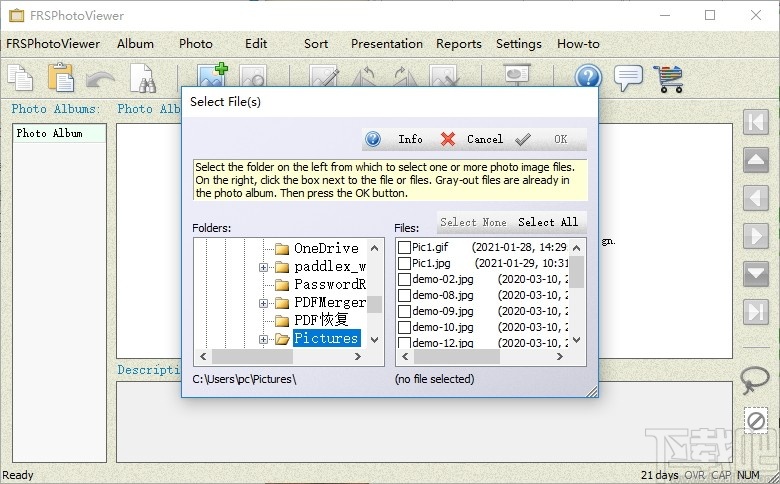Click the blue Help question mark toolbar icon
This screenshot has height=484, width=780.
588,77
